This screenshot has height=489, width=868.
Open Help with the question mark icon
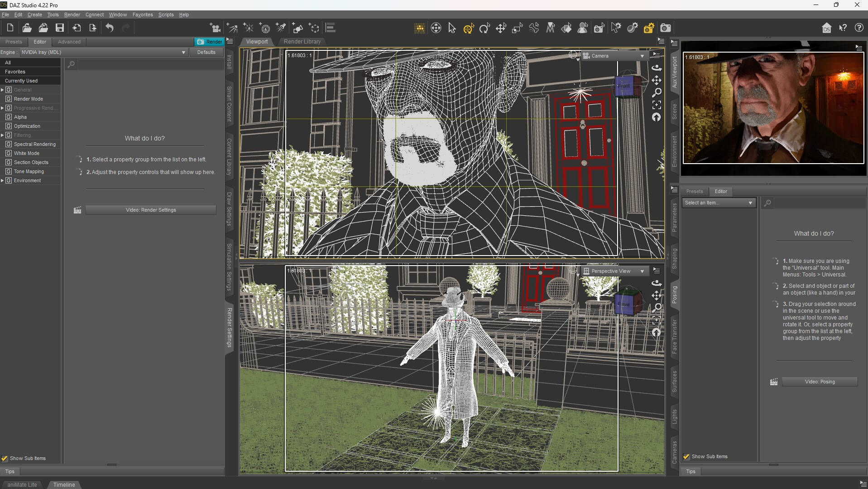click(x=859, y=28)
